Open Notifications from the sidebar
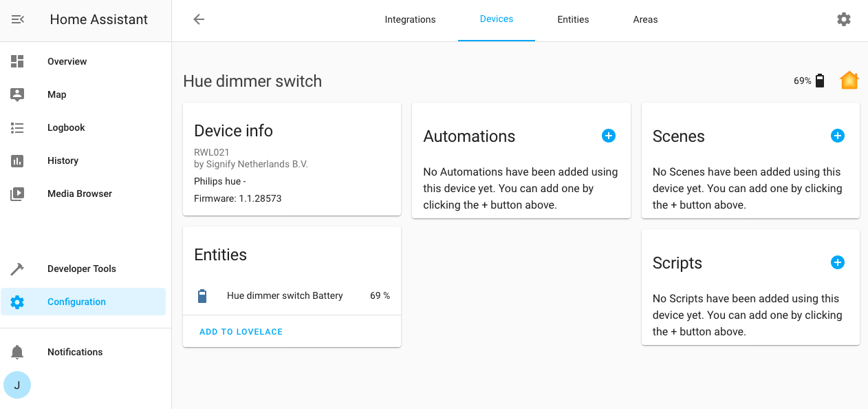The image size is (868, 409). 74,352
